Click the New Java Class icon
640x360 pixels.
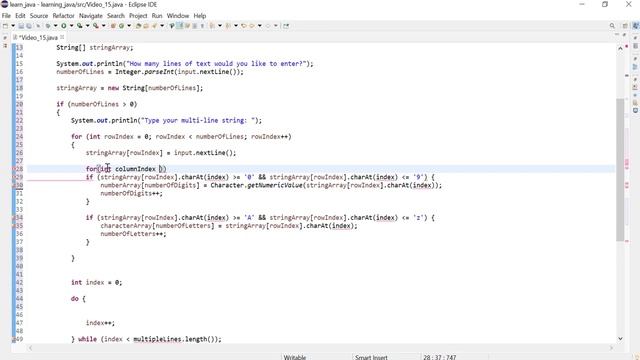click(x=121, y=26)
